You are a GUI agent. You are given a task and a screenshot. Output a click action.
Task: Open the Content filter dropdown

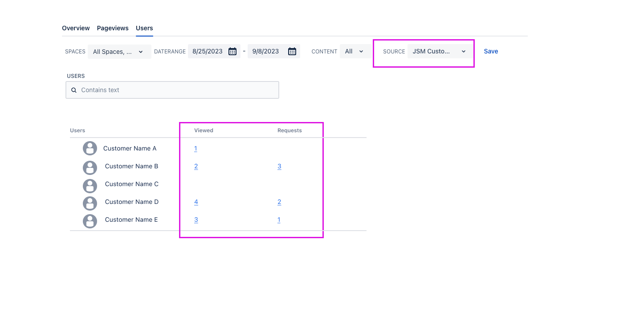click(355, 52)
